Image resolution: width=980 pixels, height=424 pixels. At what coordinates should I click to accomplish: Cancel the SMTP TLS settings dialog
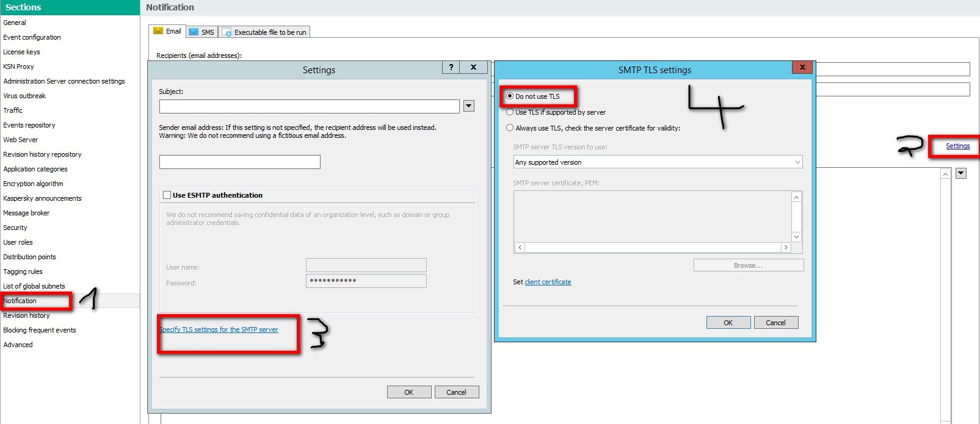pos(775,323)
